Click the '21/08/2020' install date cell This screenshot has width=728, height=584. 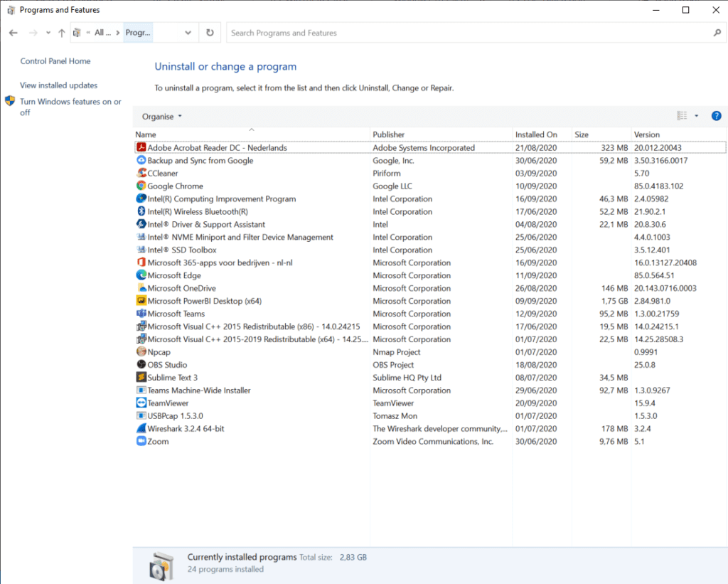coord(536,148)
